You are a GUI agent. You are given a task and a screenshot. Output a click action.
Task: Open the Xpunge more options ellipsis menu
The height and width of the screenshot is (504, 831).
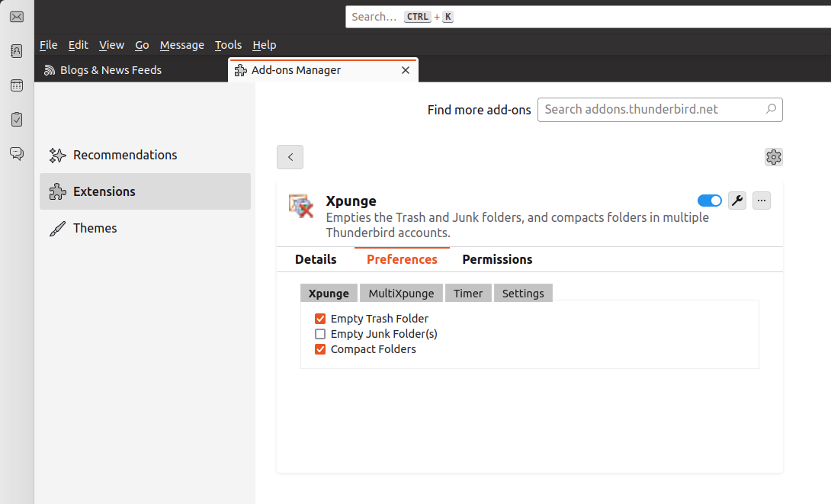click(x=762, y=201)
